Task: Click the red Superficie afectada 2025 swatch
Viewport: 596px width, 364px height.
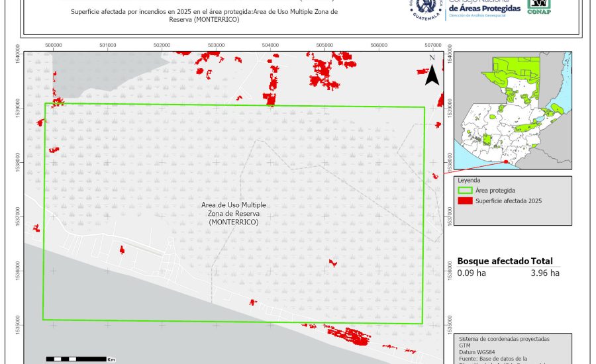Action: [465, 201]
